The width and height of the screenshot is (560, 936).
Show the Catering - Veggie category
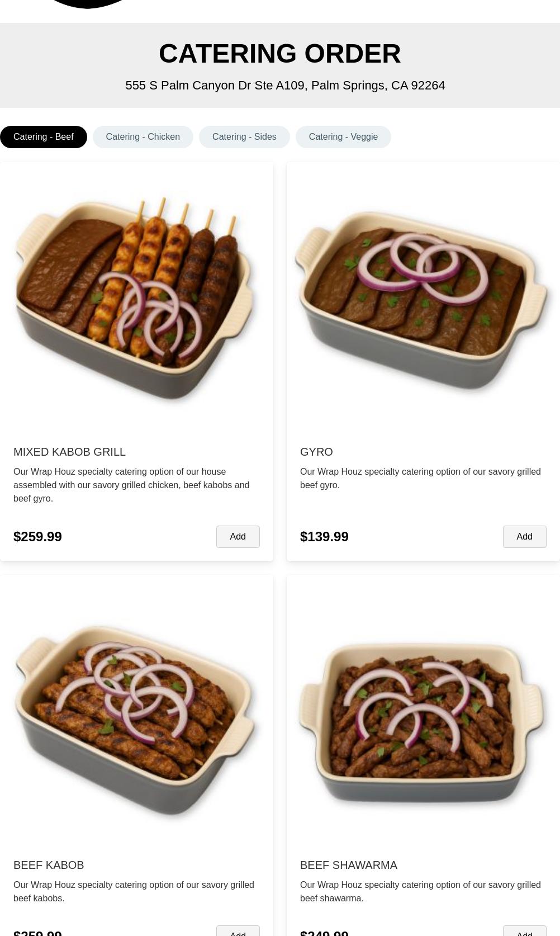pos(343,137)
